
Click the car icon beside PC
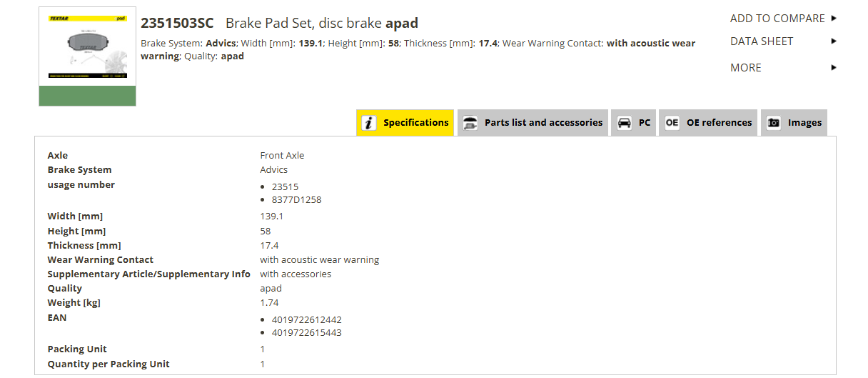(625, 123)
